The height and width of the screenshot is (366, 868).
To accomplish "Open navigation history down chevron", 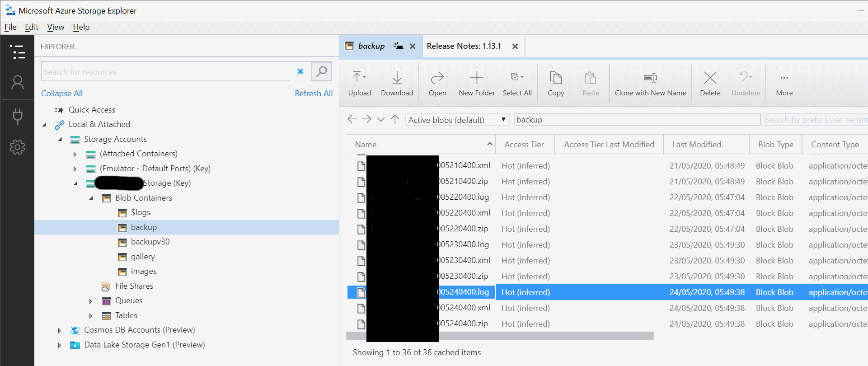I will coord(381,119).
